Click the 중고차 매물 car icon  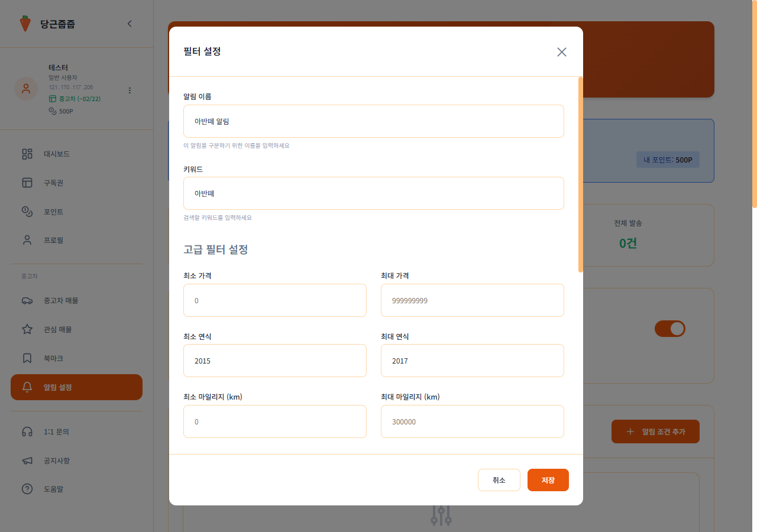27,300
